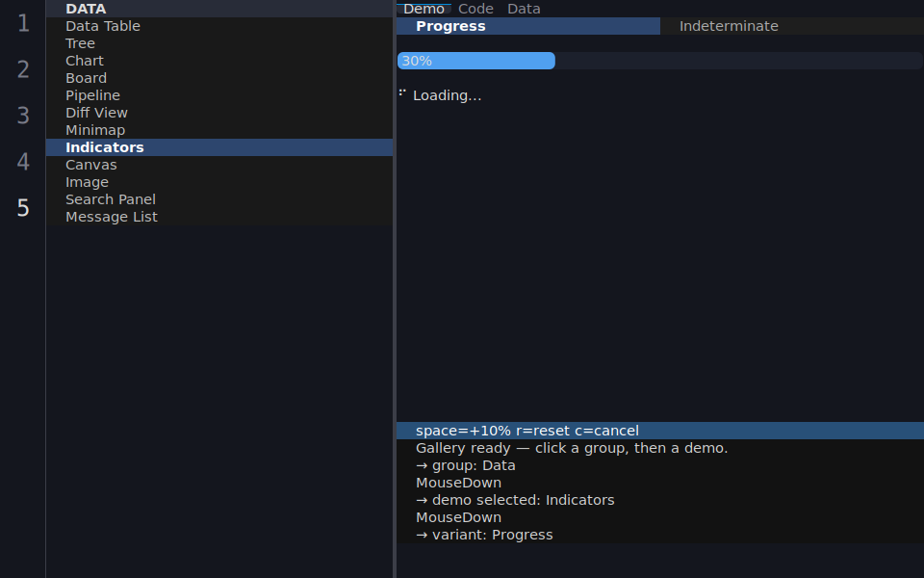Select the Message List demo
924x578 pixels.
tap(219, 217)
